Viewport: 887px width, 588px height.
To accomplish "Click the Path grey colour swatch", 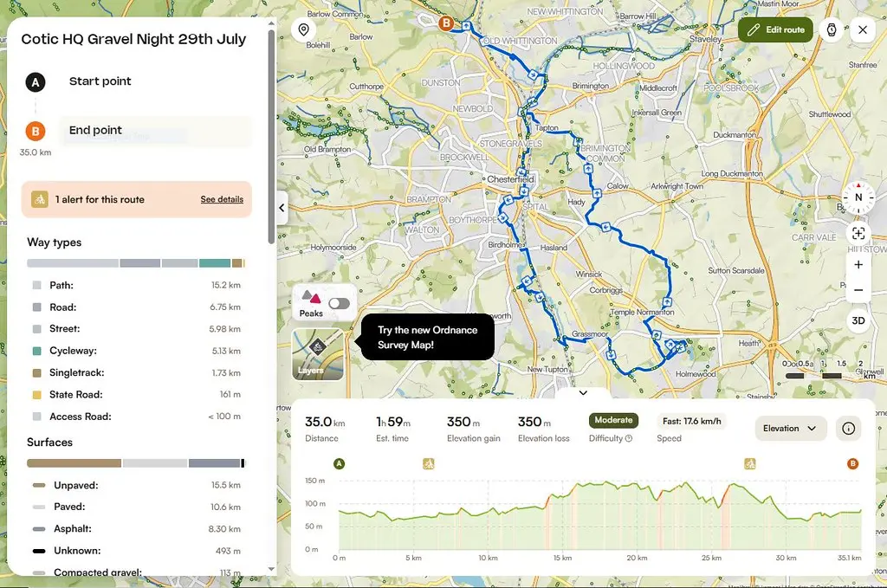I will pos(36,285).
